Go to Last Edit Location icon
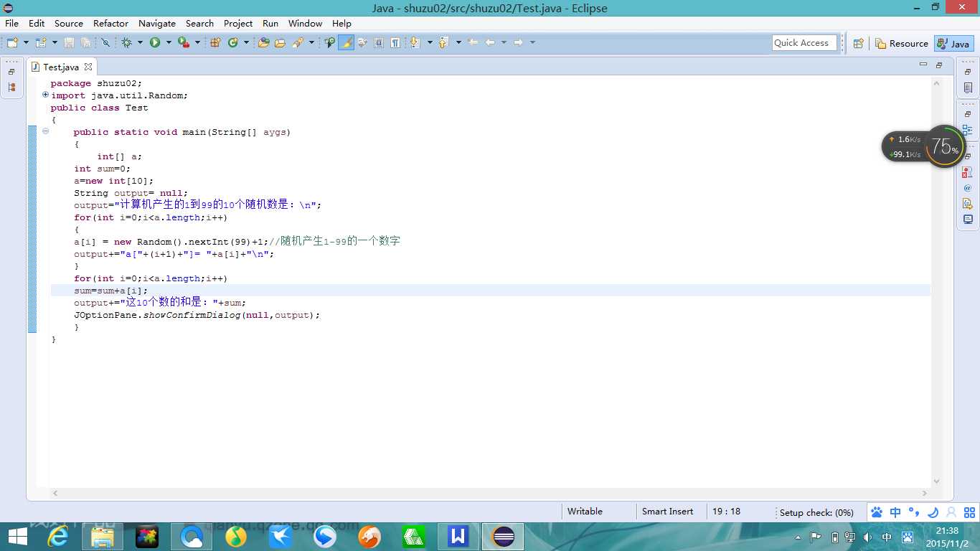 [473, 42]
